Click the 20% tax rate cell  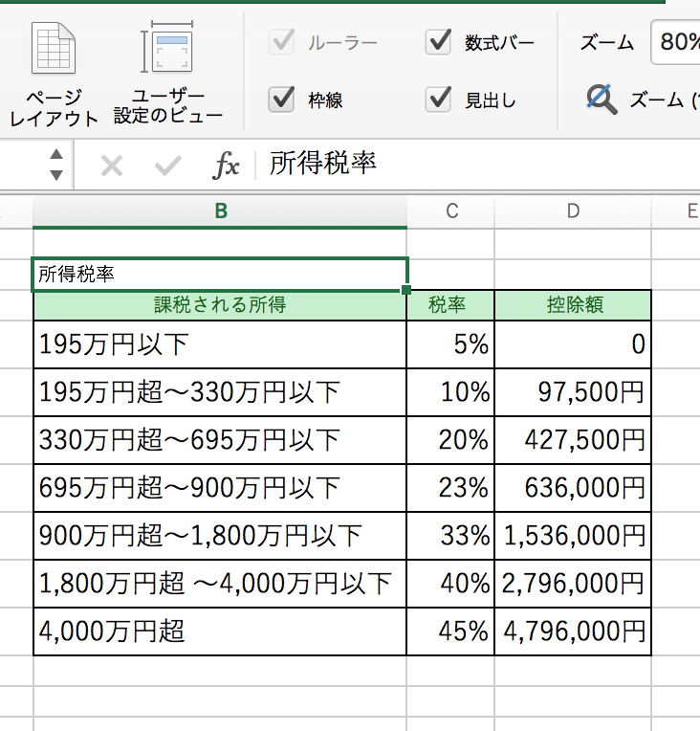pos(450,440)
